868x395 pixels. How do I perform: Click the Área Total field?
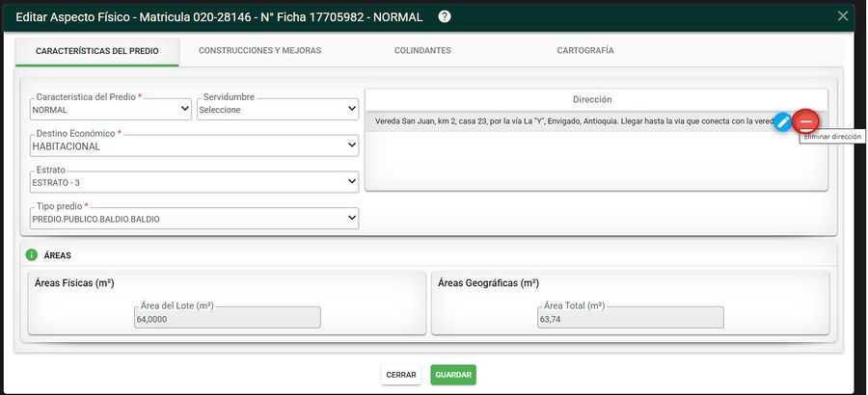pos(630,318)
